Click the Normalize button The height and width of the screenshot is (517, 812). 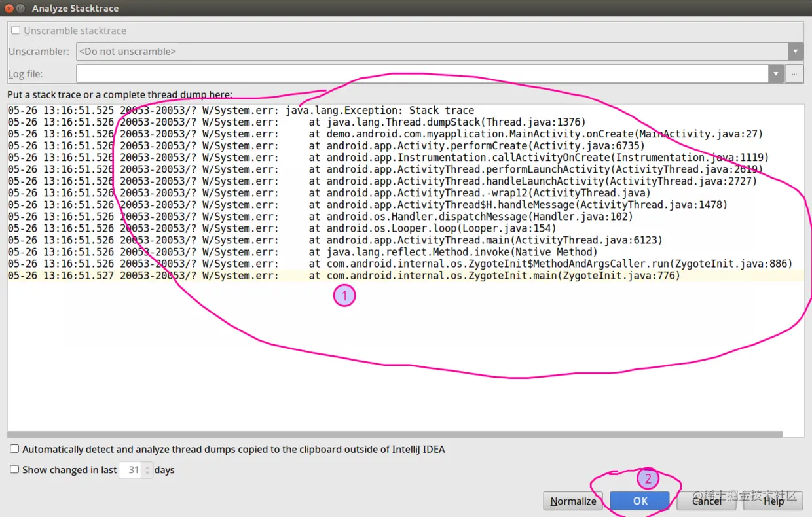pyautogui.click(x=573, y=501)
